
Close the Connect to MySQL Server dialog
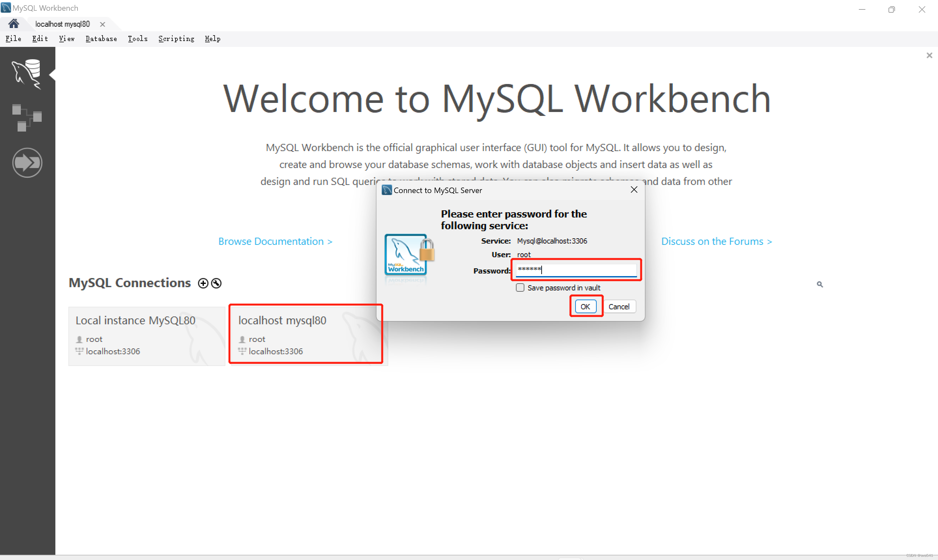coord(634,190)
